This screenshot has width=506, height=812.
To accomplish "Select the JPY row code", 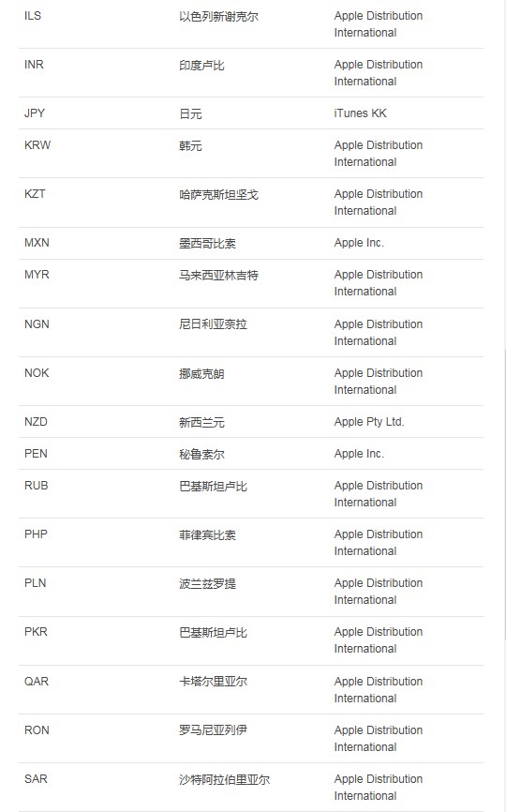I will [x=35, y=113].
